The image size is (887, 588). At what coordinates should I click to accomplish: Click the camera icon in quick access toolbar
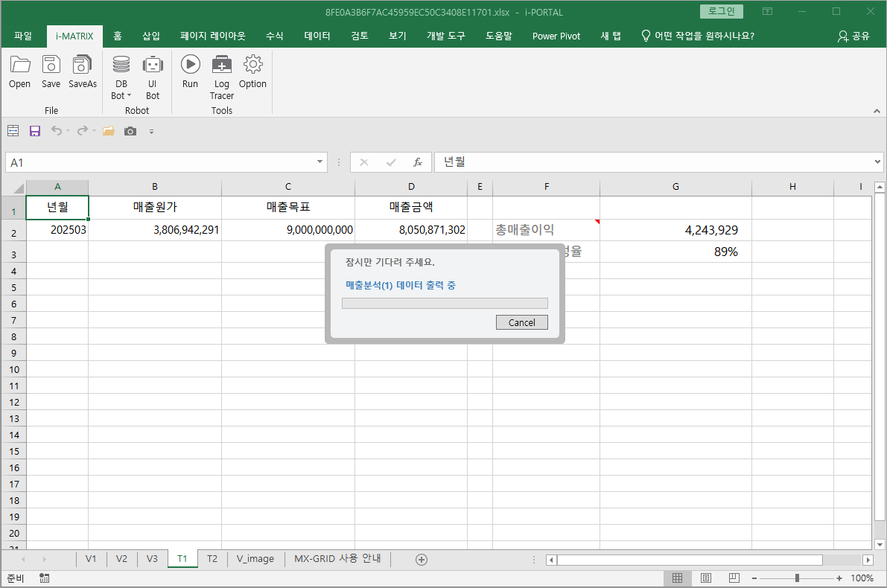pos(130,131)
